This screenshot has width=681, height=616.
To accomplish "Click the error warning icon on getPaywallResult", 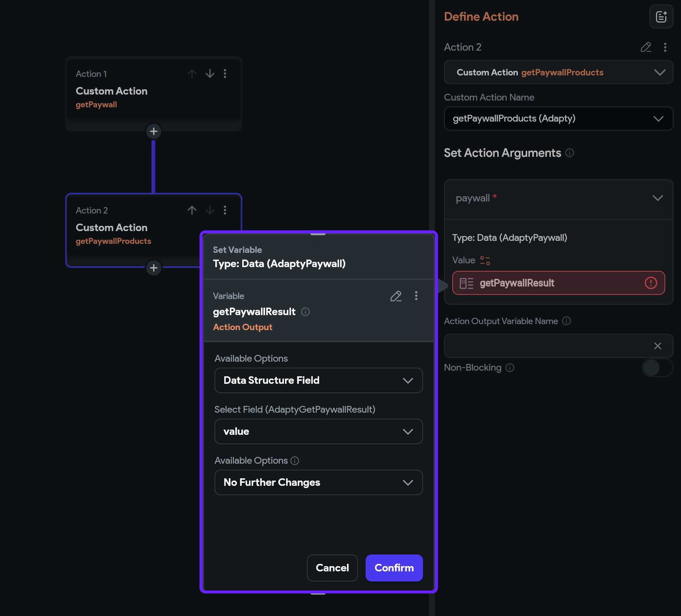I will tap(651, 283).
